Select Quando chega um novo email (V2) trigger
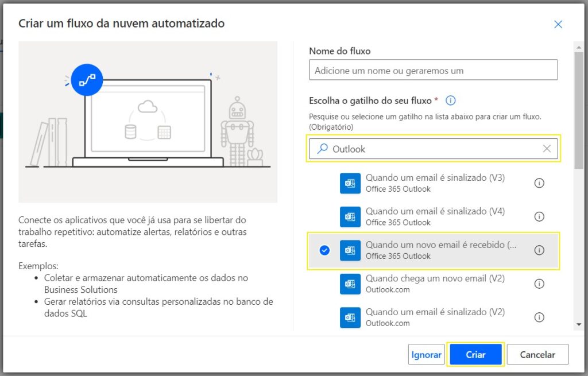 (x=435, y=284)
